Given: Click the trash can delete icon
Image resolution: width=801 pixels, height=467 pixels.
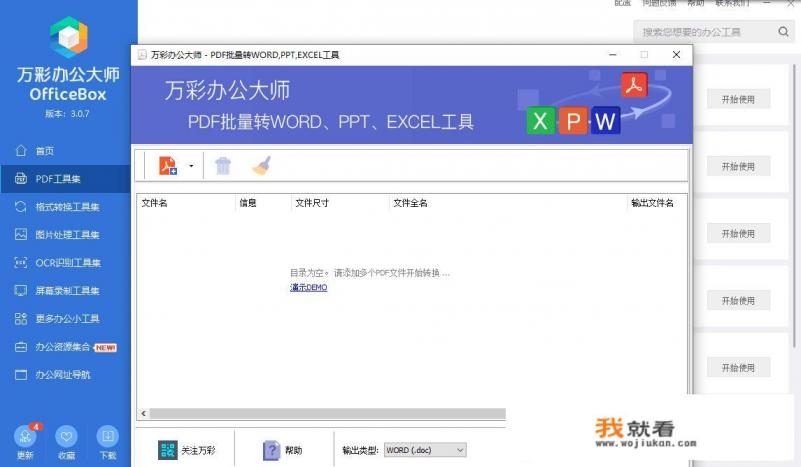Looking at the screenshot, I should tap(223, 166).
